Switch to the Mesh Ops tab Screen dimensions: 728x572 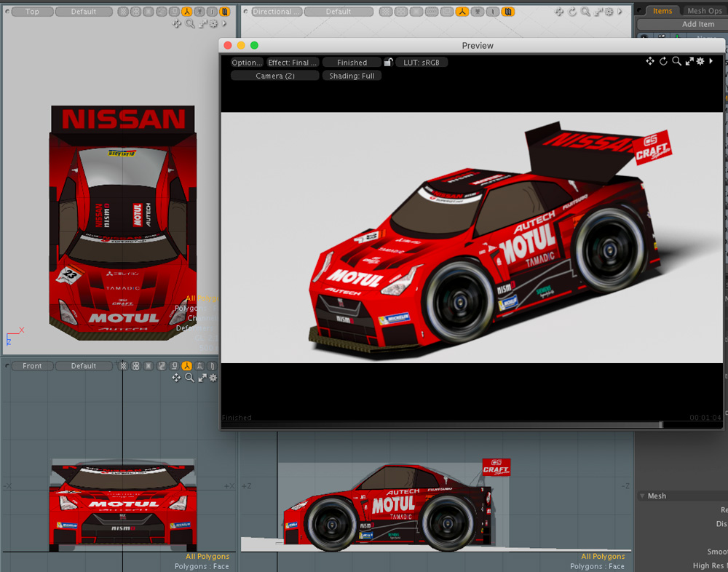[704, 11]
